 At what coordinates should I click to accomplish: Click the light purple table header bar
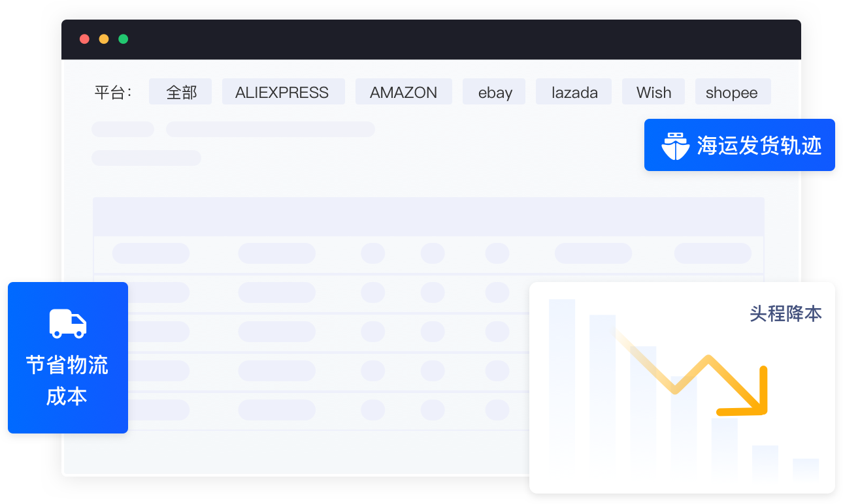[429, 216]
